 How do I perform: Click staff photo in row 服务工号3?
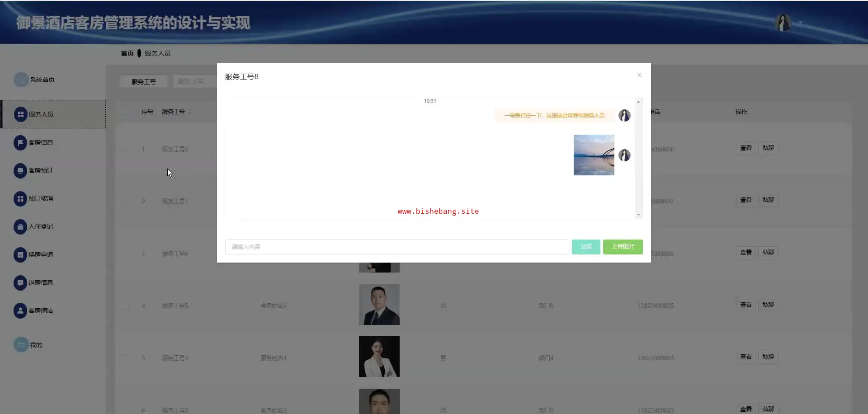pos(379,401)
